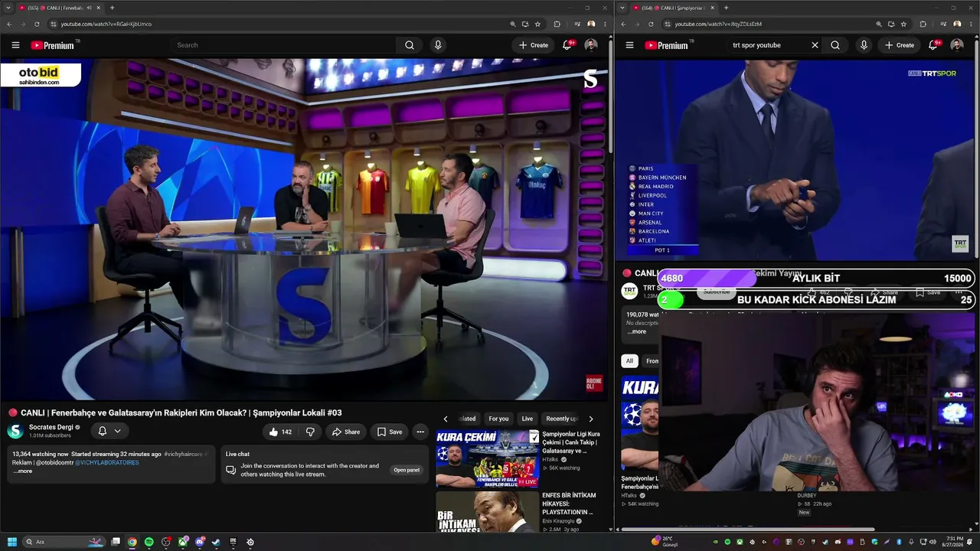Open Steam from the taskbar

[216, 542]
